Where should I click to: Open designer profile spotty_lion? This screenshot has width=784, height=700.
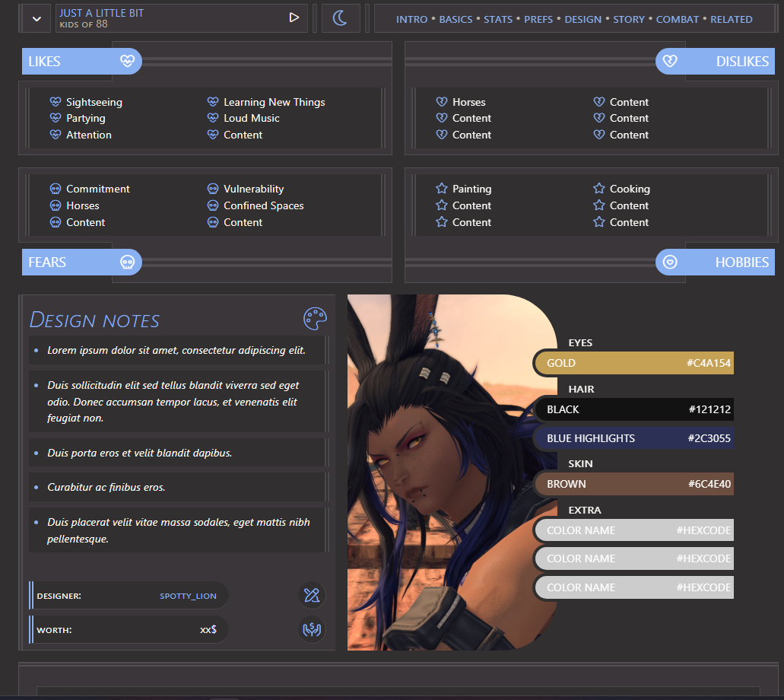[188, 596]
